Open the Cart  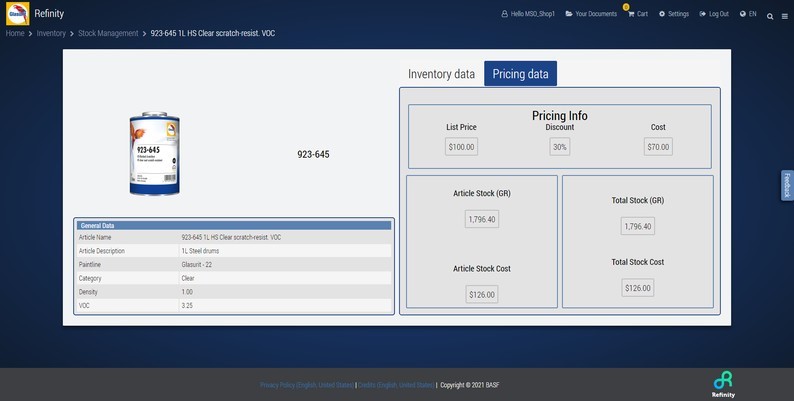click(x=638, y=14)
